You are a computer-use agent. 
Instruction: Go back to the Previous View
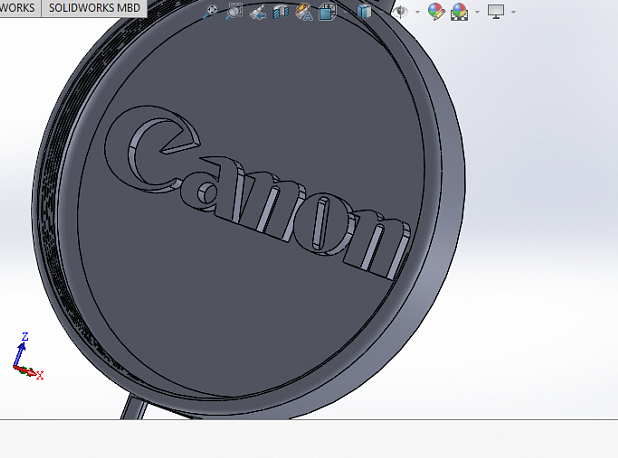coord(258,12)
